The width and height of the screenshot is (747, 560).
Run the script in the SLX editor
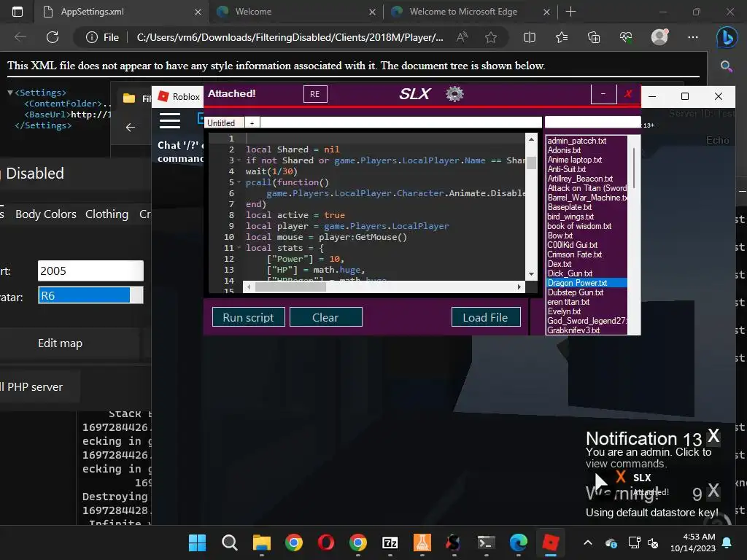tap(248, 317)
